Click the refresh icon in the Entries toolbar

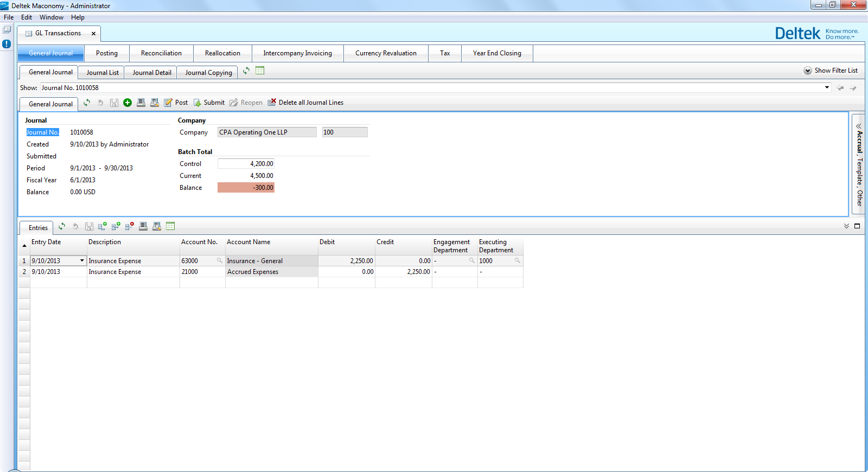[62, 226]
